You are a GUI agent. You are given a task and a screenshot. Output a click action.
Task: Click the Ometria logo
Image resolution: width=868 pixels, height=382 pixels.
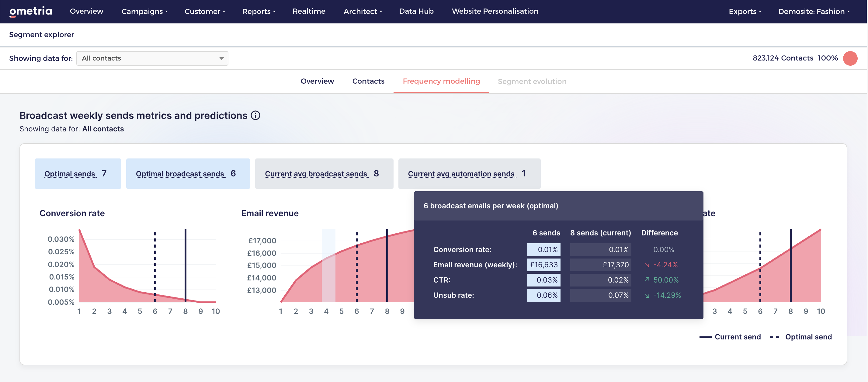click(31, 11)
